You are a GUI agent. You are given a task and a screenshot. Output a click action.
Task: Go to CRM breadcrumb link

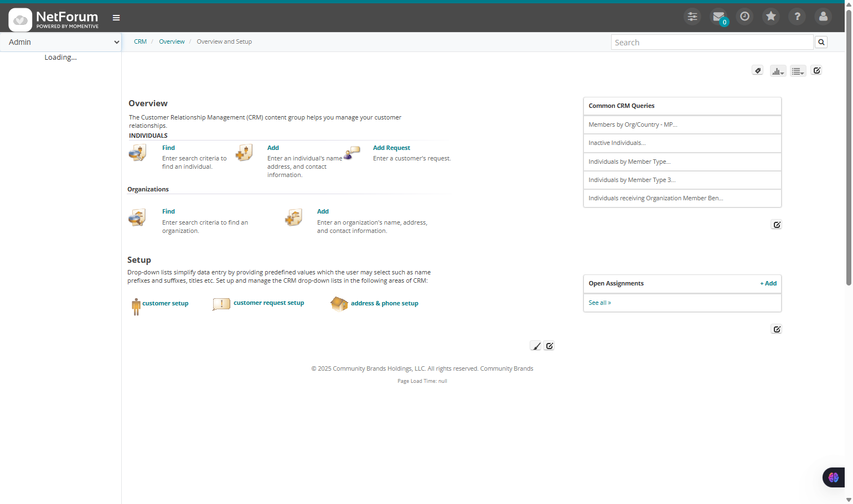pos(141,41)
